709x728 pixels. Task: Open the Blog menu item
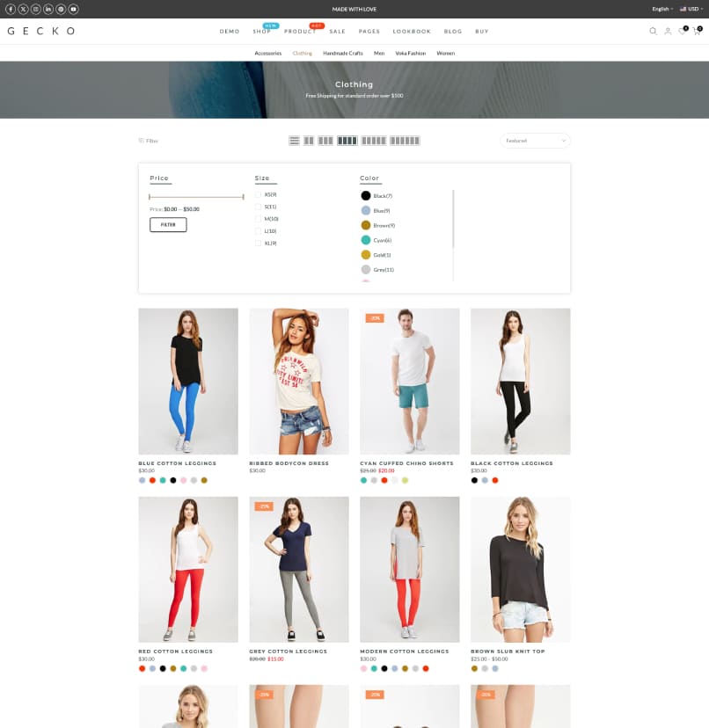[x=453, y=32]
